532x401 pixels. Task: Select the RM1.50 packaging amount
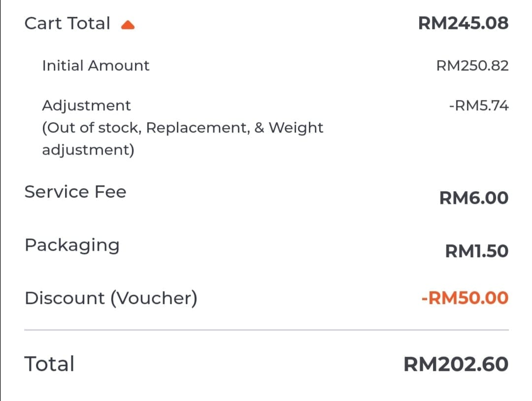coord(476,251)
